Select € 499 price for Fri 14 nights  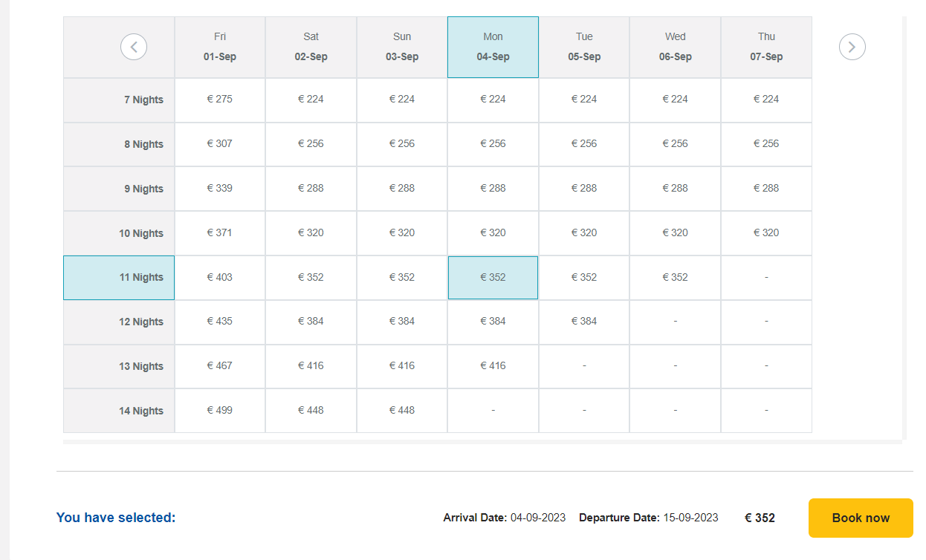click(220, 410)
